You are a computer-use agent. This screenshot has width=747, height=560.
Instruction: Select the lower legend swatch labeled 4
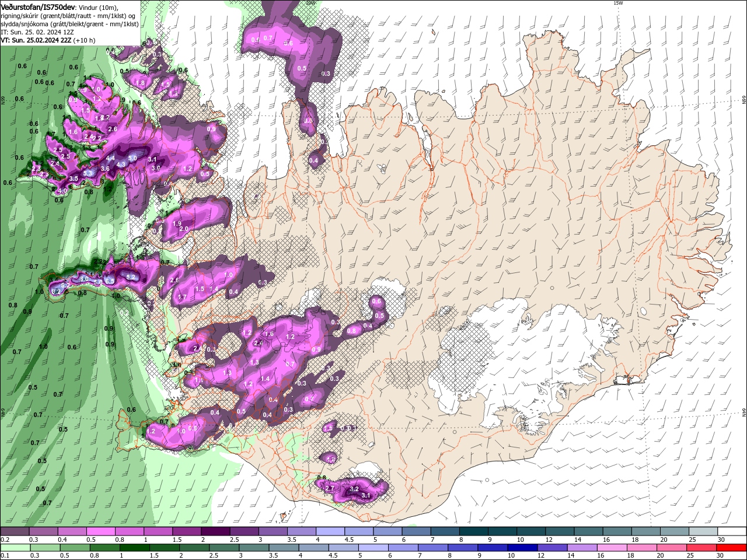coord(314,548)
